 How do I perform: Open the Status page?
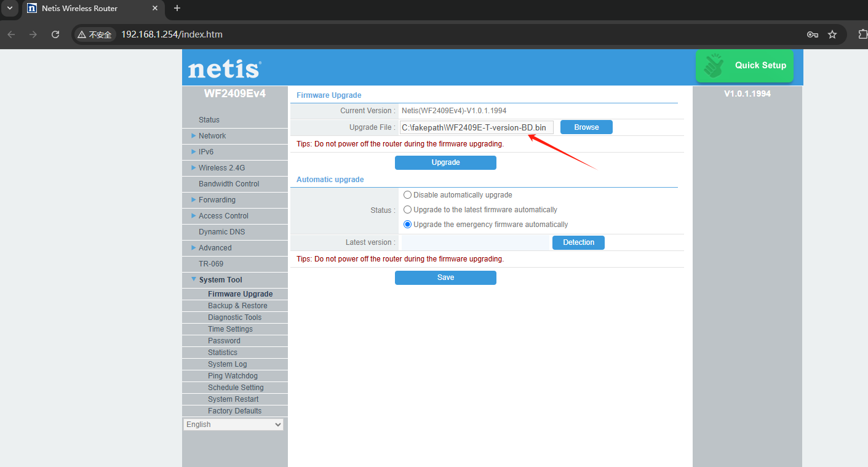[209, 120]
